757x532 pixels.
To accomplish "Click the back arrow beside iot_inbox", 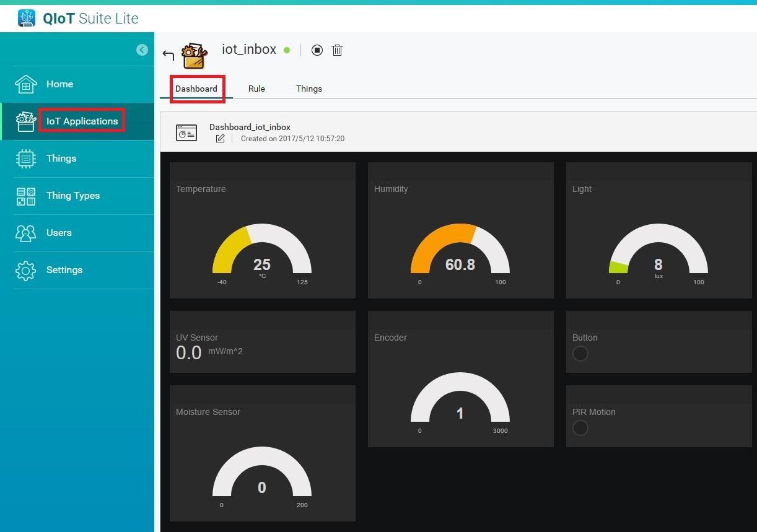I will [168, 55].
